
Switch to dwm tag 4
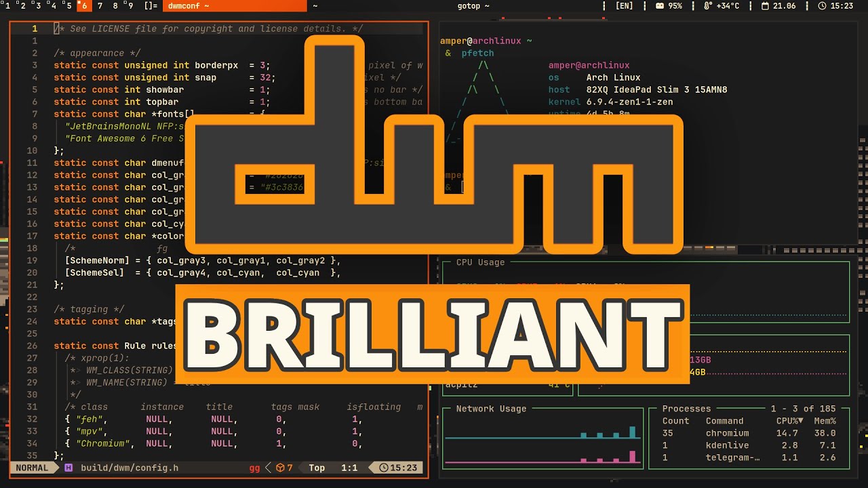tap(54, 5)
